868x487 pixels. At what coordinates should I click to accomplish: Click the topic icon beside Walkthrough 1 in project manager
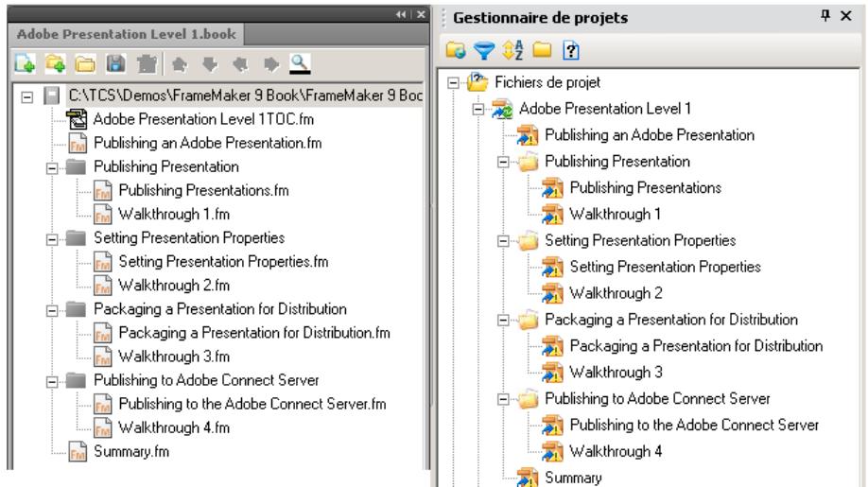[x=552, y=214]
